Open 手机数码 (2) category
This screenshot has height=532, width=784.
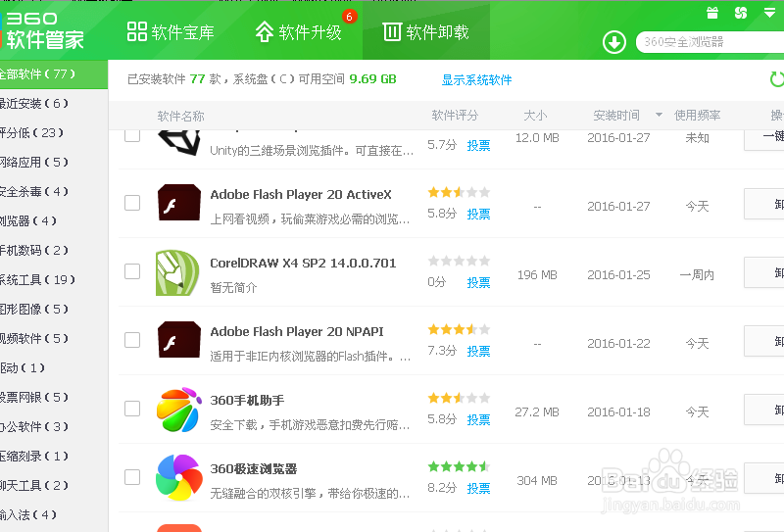click(x=54, y=251)
